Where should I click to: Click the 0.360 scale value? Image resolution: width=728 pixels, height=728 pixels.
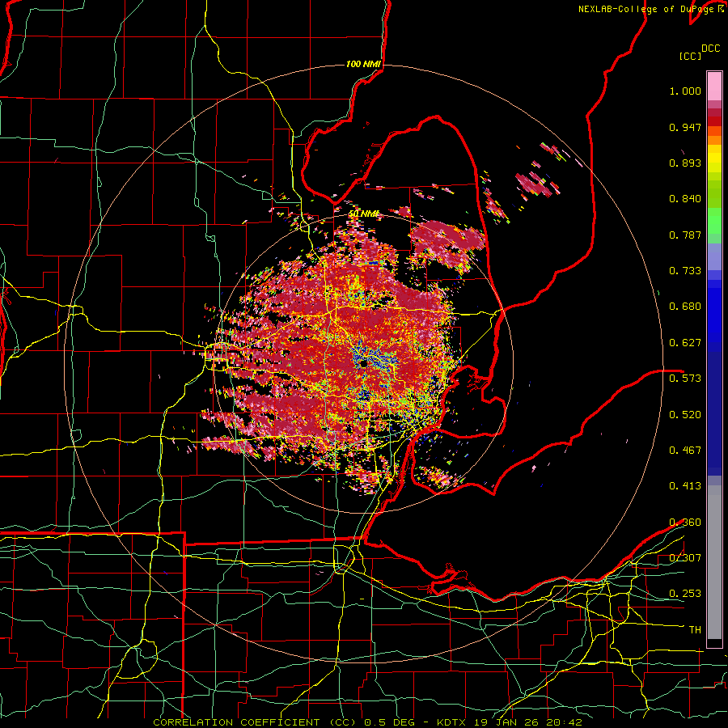click(x=685, y=523)
